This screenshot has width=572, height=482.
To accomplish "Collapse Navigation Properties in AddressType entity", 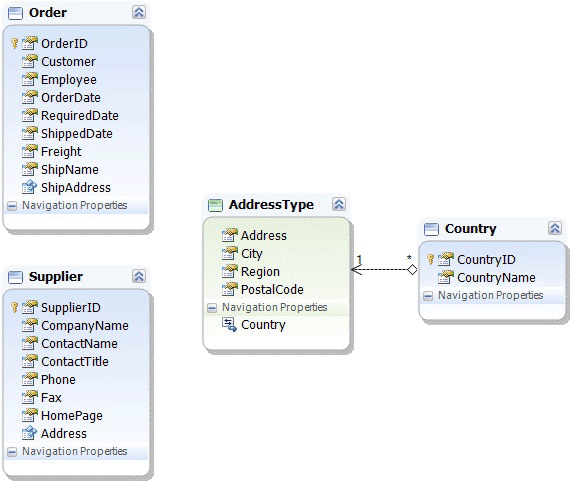I will [x=212, y=308].
